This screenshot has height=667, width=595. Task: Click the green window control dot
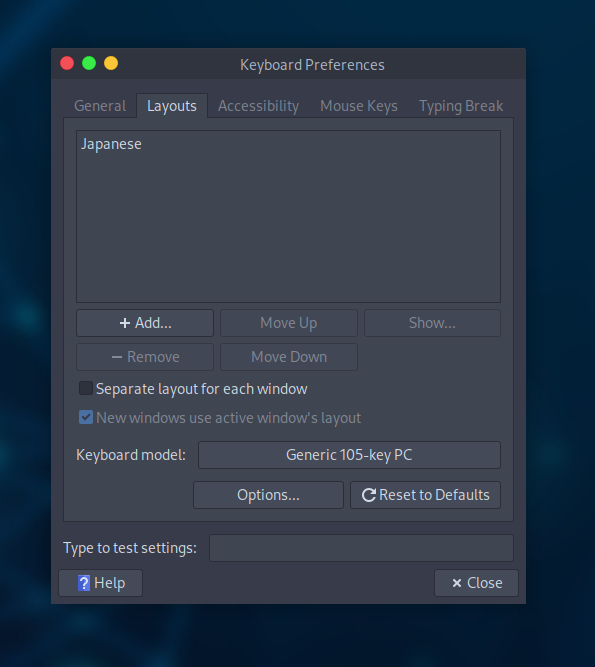click(x=89, y=63)
